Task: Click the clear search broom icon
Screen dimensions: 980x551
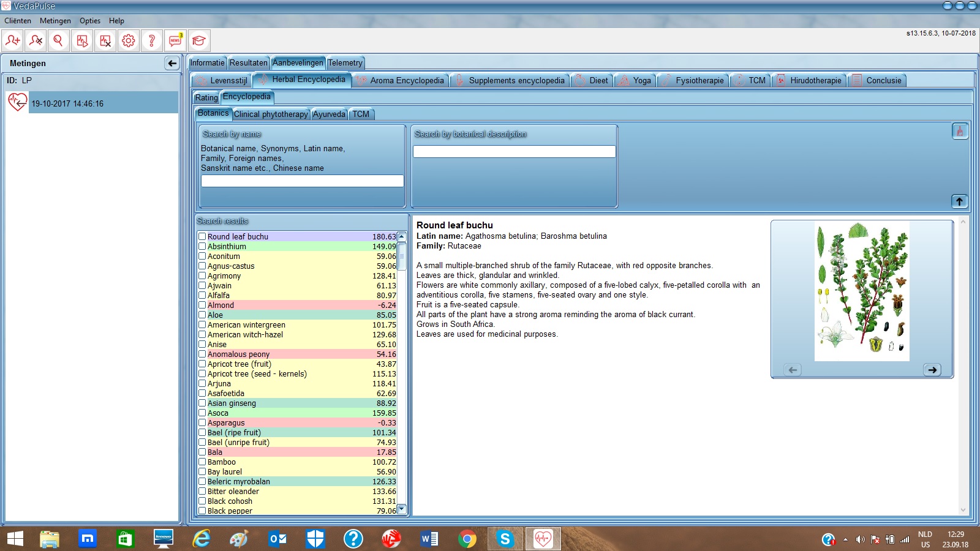Action: [x=960, y=131]
